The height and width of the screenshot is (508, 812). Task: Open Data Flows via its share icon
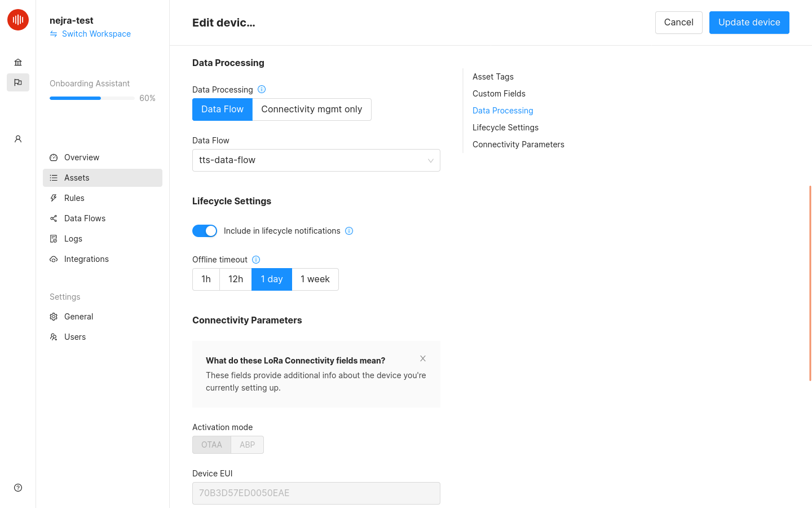pyautogui.click(x=54, y=218)
